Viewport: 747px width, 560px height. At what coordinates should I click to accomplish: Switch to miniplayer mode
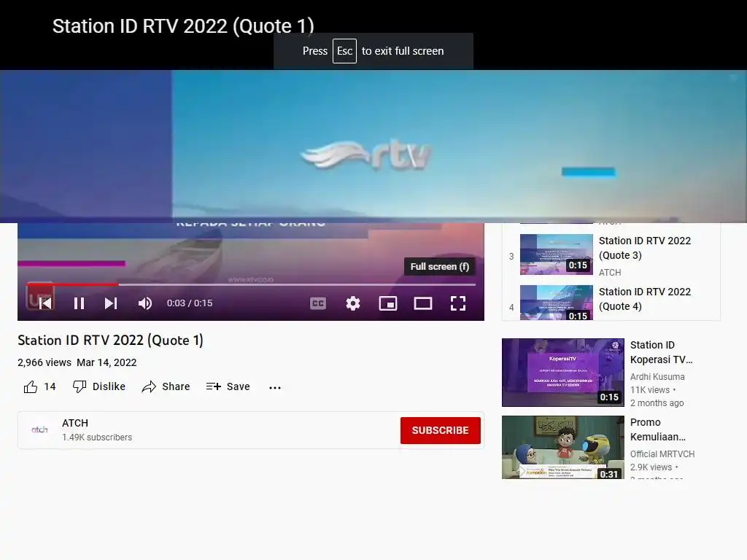click(388, 303)
